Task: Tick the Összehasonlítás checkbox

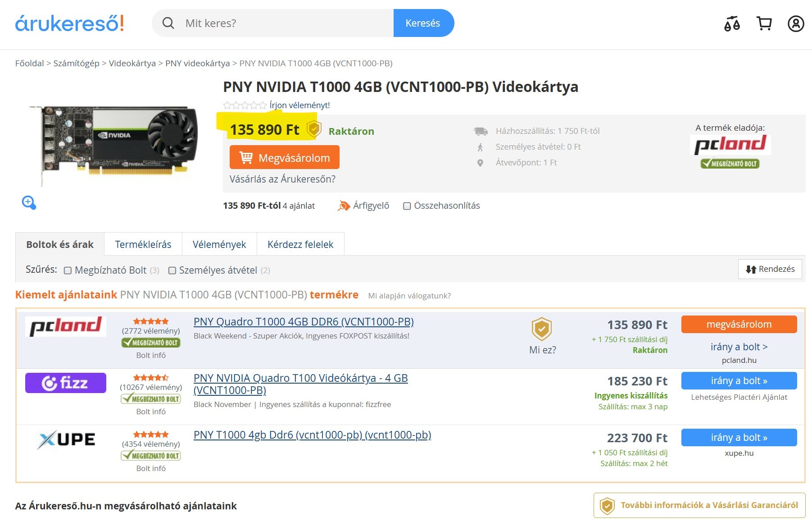Action: (407, 206)
